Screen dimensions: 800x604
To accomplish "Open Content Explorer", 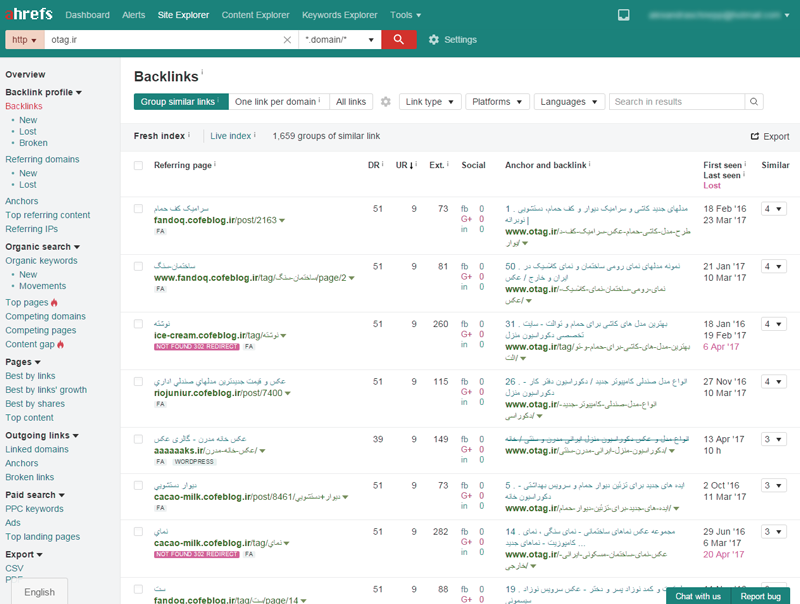I will 255,15.
